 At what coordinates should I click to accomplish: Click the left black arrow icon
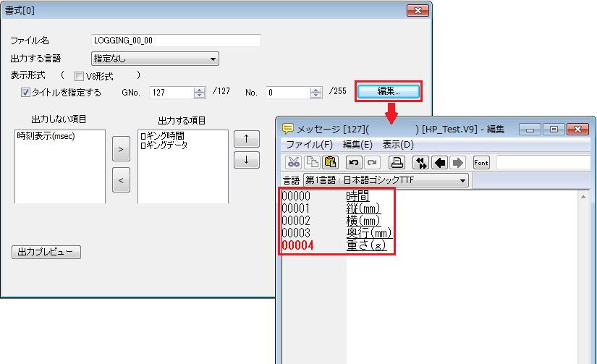coord(439,162)
